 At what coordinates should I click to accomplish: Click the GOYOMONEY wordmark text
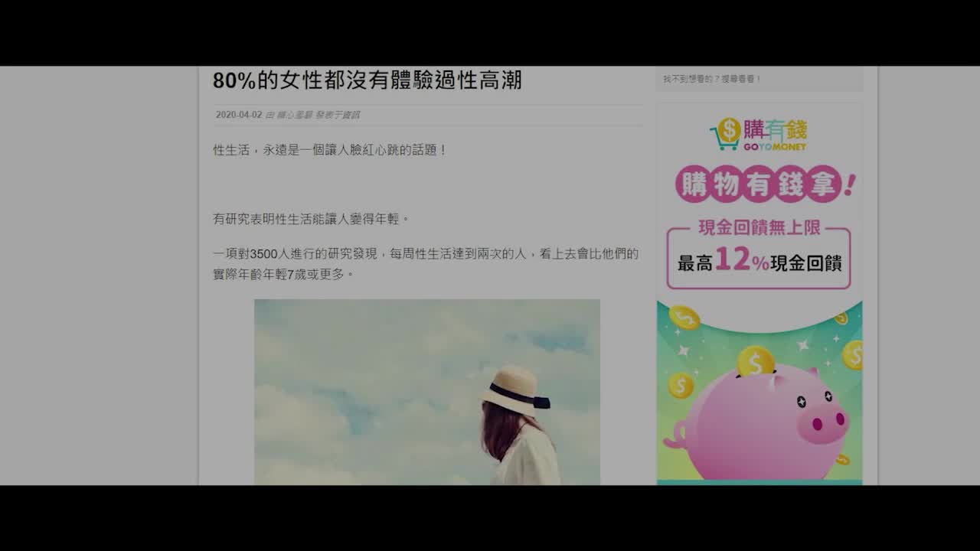[x=775, y=146]
